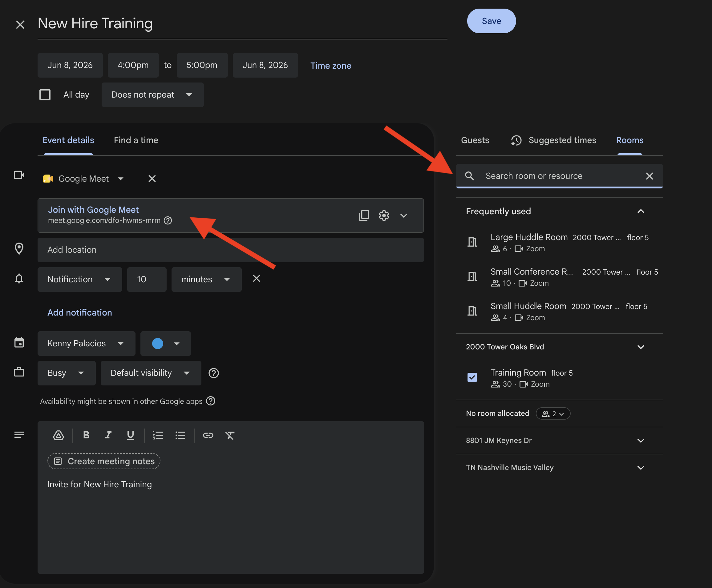Open visibility help question mark icon
Screen dimensions: 712x588
213,373
